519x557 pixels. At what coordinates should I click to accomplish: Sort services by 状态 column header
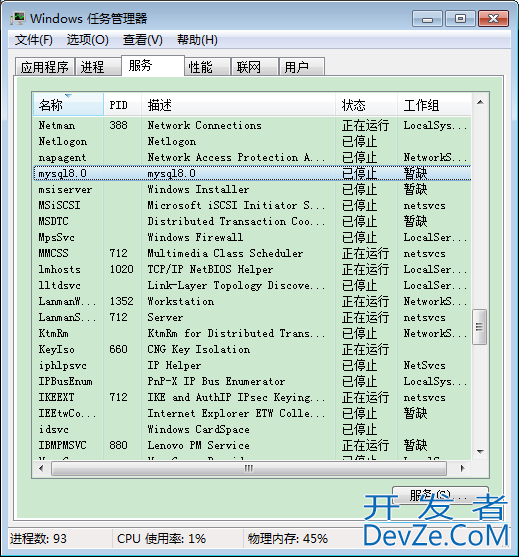click(x=366, y=105)
